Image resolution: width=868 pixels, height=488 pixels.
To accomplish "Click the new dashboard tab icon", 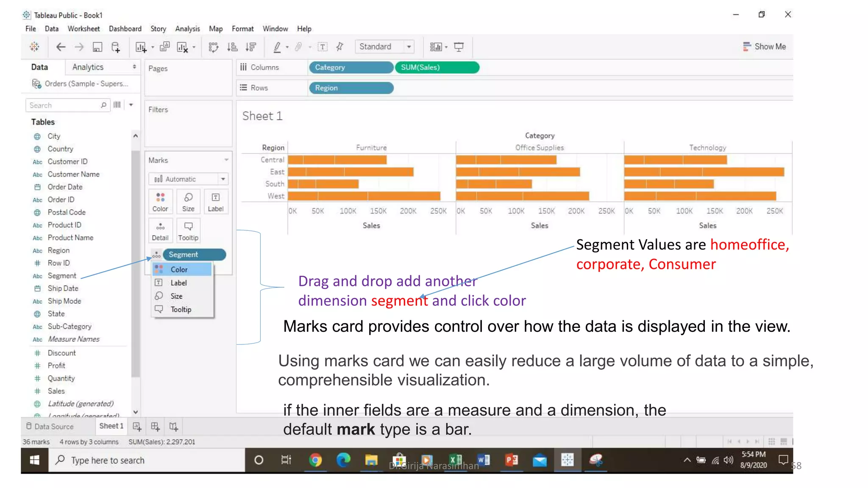I will (155, 427).
